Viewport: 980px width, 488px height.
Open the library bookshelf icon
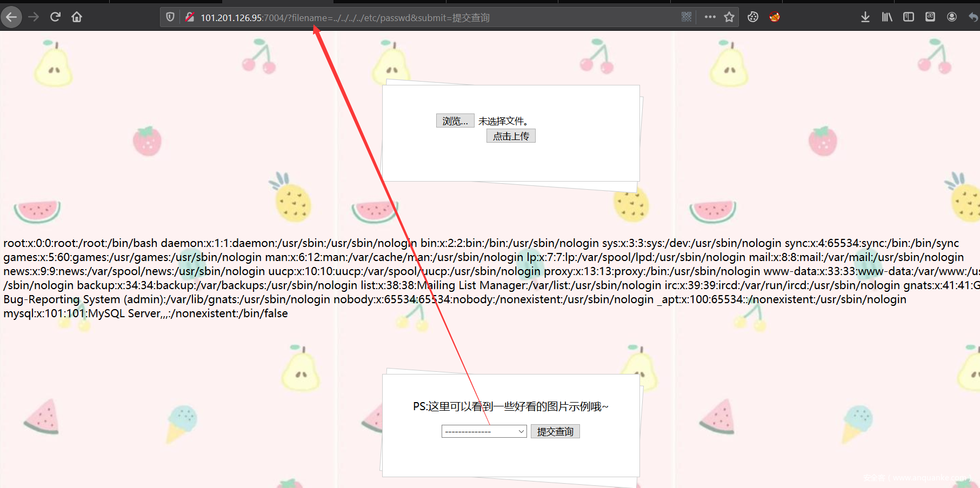(887, 17)
